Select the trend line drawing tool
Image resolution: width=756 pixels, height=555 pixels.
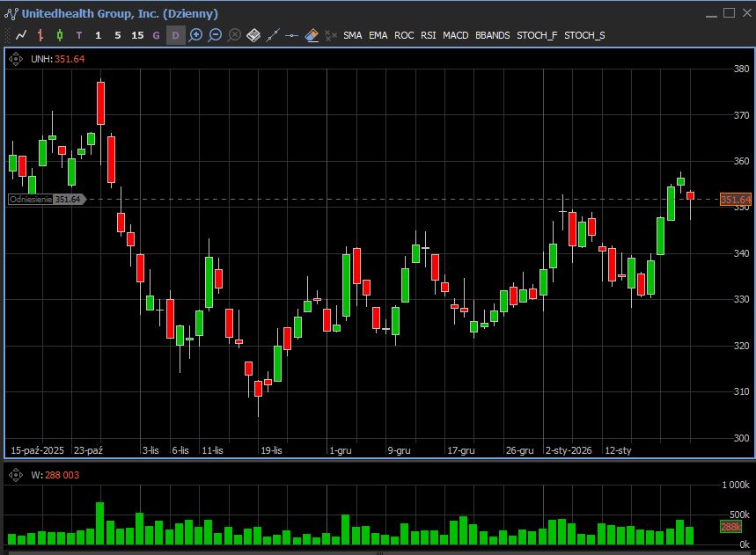point(272,35)
